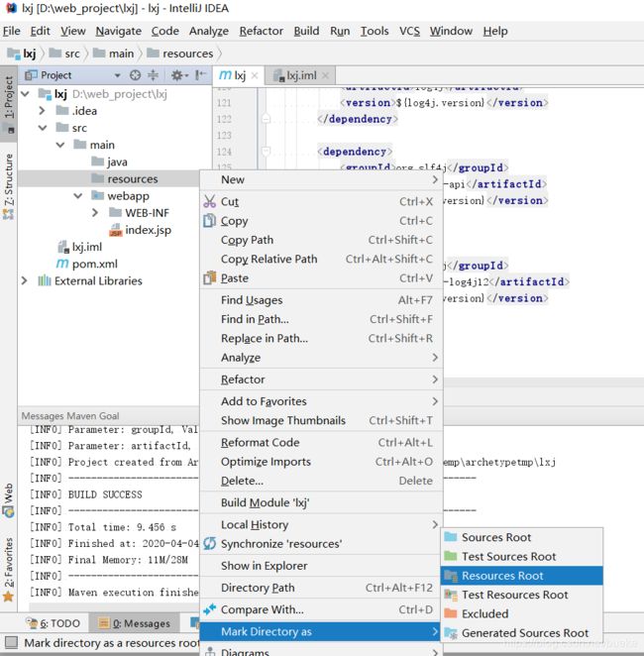Open the Project panel settings gear
This screenshot has height=656, width=644.
(x=177, y=75)
